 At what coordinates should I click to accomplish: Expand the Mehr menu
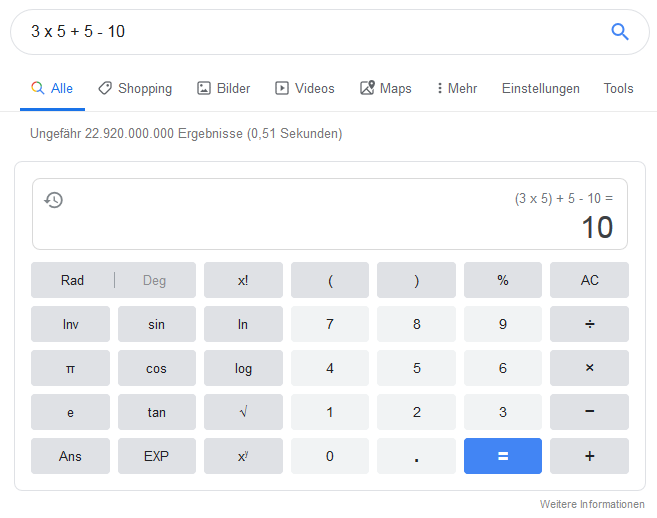pos(457,89)
